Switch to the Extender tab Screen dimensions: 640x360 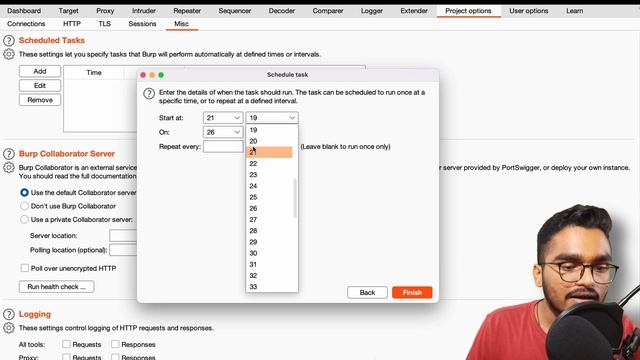click(414, 11)
